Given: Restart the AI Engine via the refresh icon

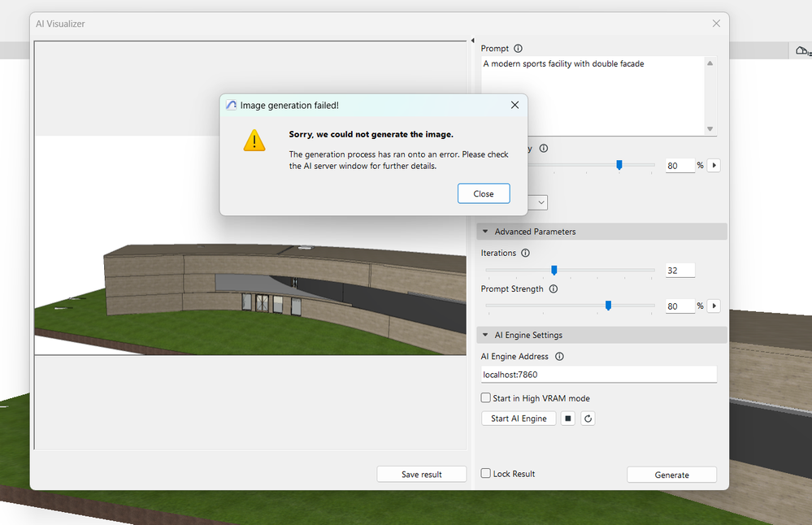Looking at the screenshot, I should point(588,418).
